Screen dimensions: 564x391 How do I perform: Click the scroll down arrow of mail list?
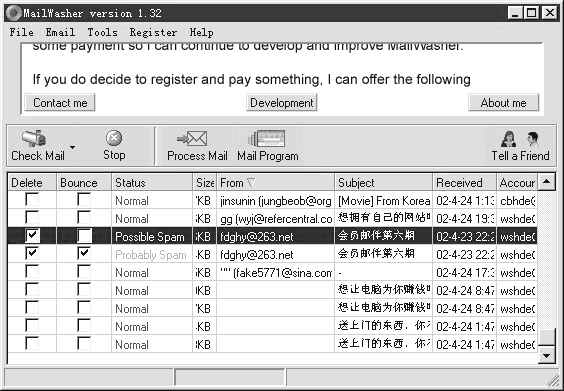(x=546, y=355)
